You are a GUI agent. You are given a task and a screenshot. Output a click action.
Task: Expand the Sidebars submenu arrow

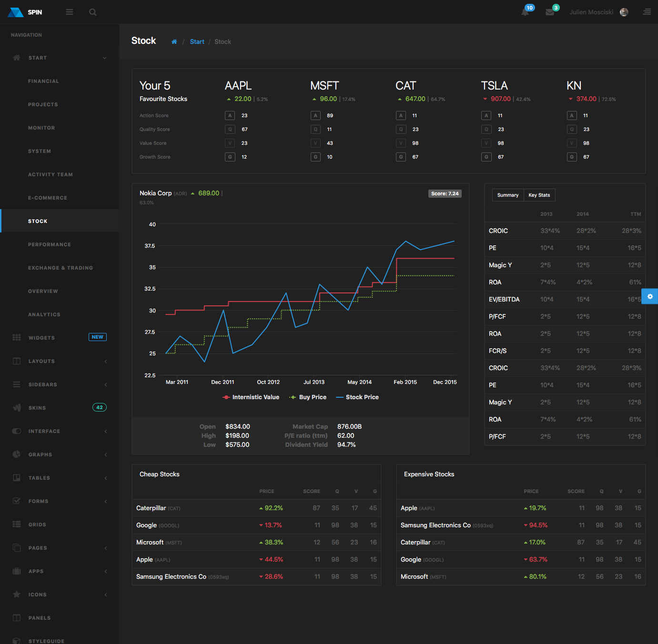pos(106,385)
